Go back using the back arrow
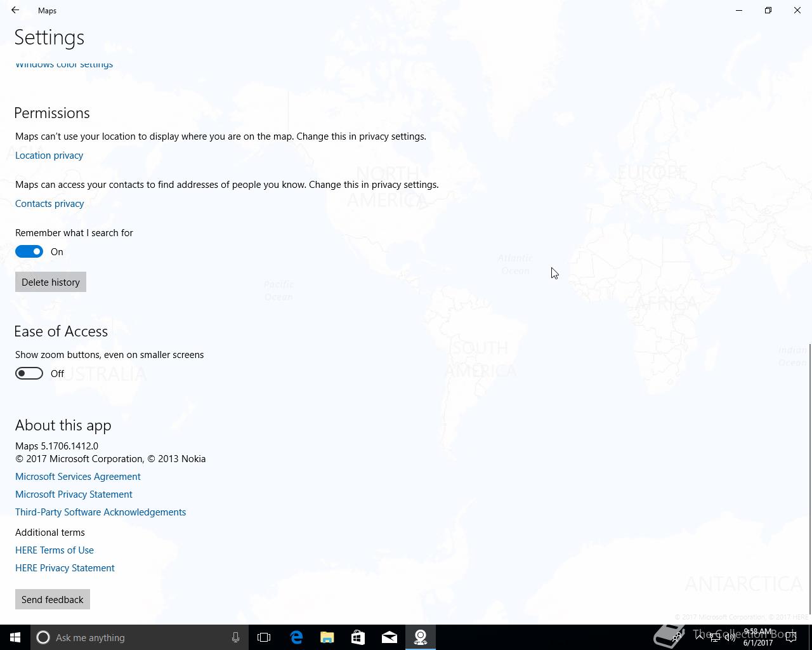The width and height of the screenshot is (812, 650). point(15,10)
